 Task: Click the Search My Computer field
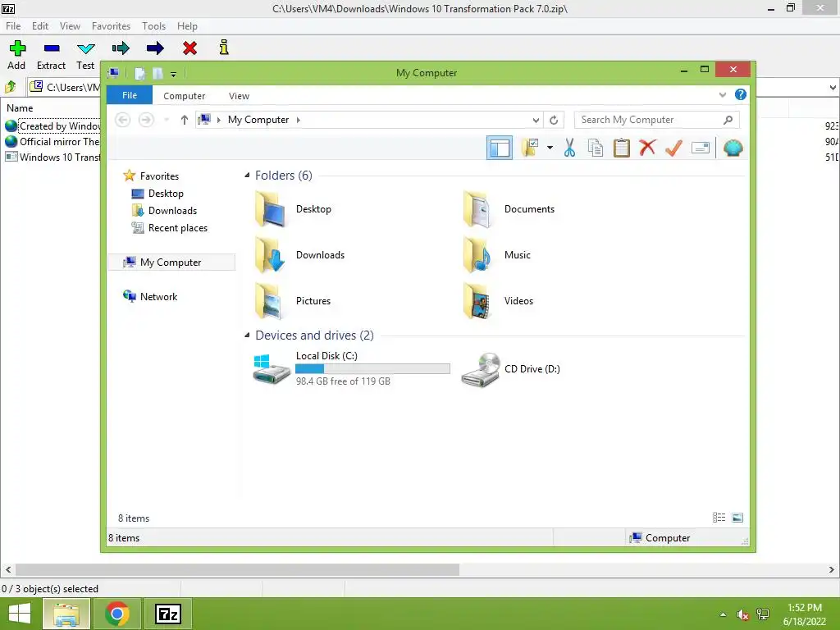click(x=657, y=120)
